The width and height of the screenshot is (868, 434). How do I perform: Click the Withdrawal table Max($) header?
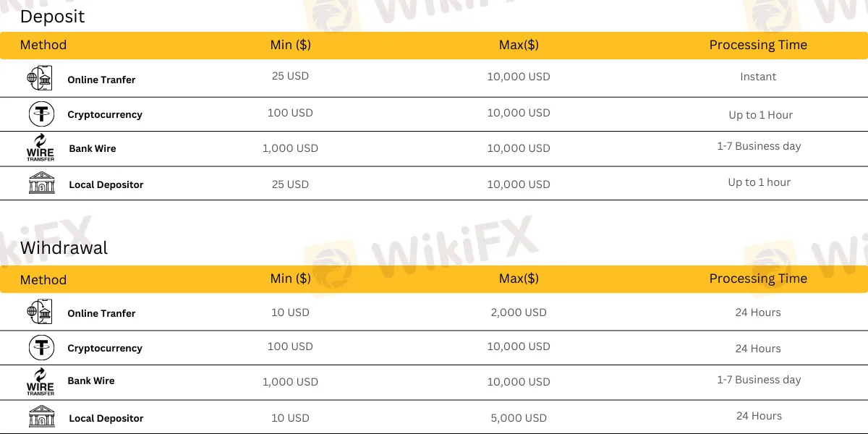click(x=519, y=279)
